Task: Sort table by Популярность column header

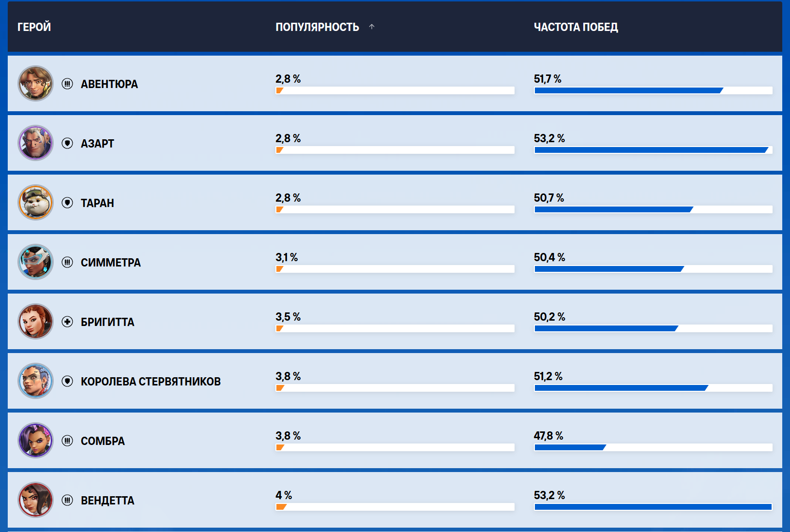Action: click(x=317, y=27)
